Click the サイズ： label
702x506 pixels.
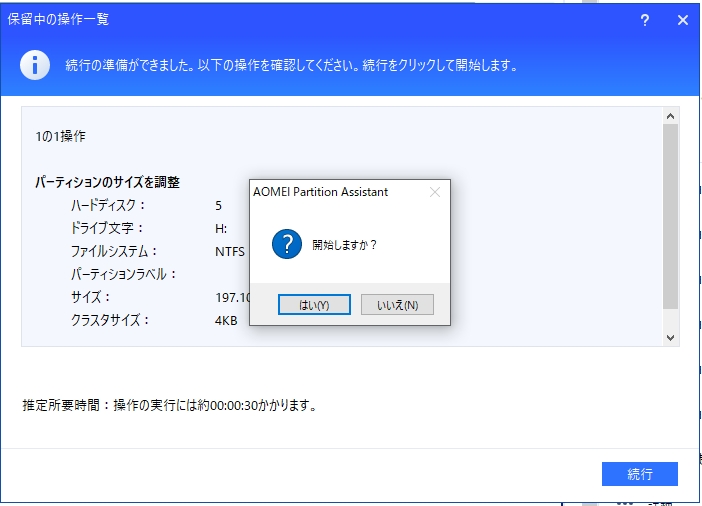(90, 297)
